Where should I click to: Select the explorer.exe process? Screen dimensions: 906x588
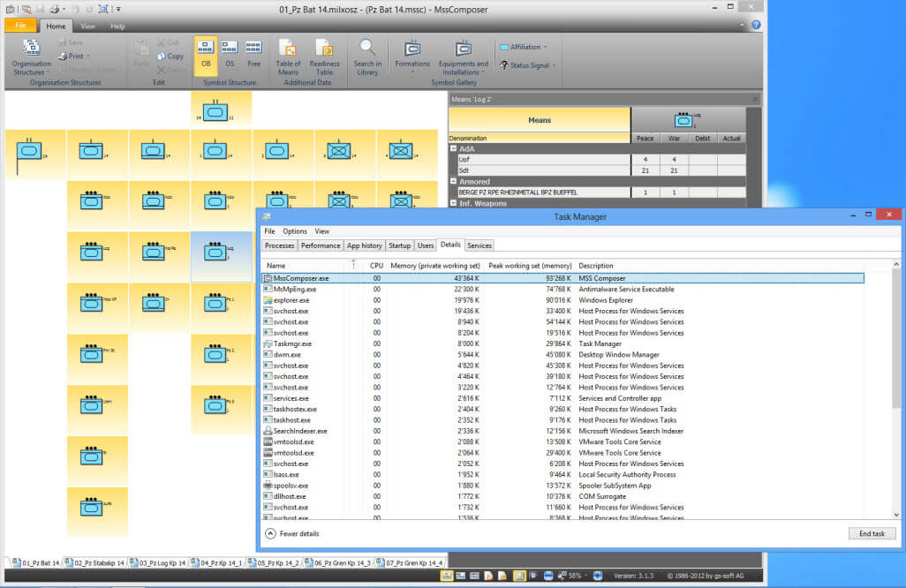[x=563, y=300]
